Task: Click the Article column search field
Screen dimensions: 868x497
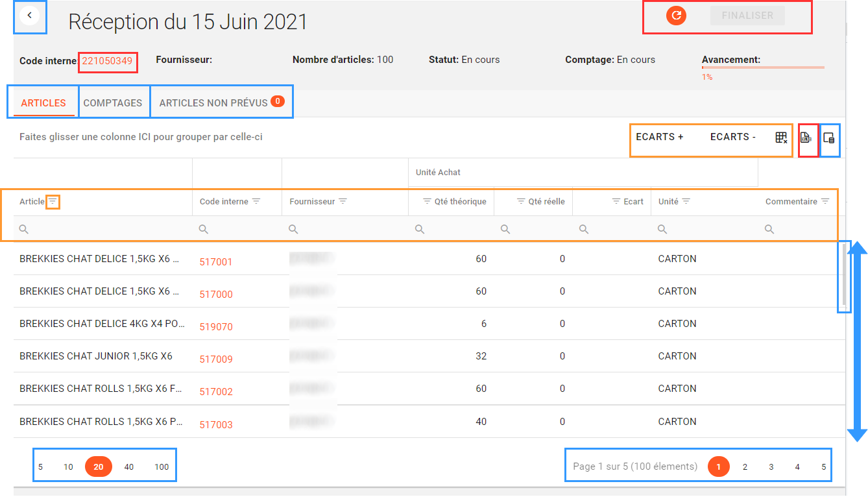Action: click(x=104, y=229)
